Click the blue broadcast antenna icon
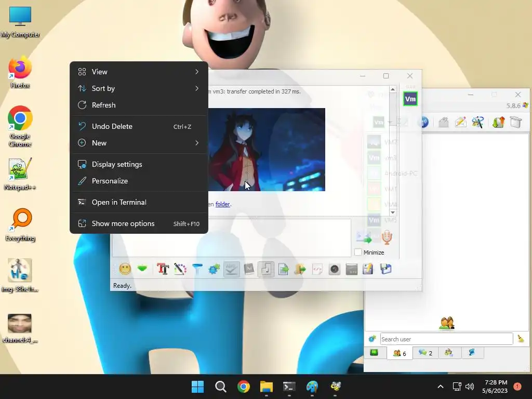Image resolution: width=532 pixels, height=399 pixels. coord(424,122)
